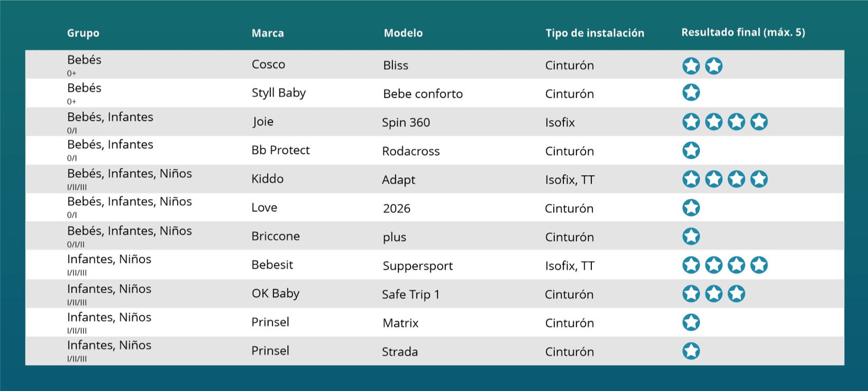The image size is (868, 391).
Task: Click the single star for Styll Baby
Action: [x=691, y=93]
